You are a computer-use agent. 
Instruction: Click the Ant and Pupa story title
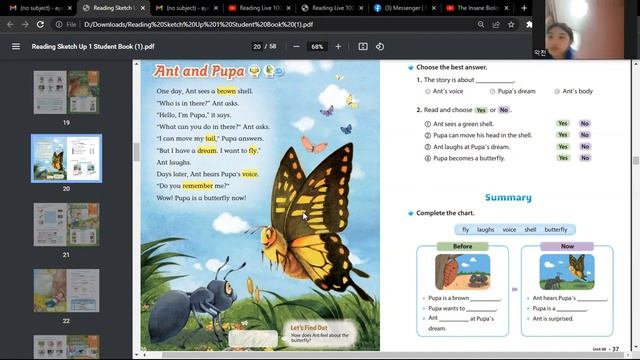tap(199, 71)
